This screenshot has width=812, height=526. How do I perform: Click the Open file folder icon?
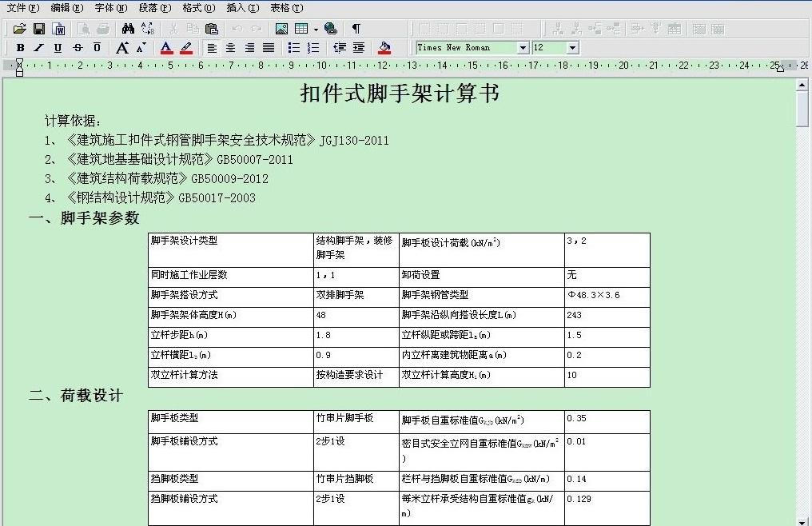coord(19,29)
